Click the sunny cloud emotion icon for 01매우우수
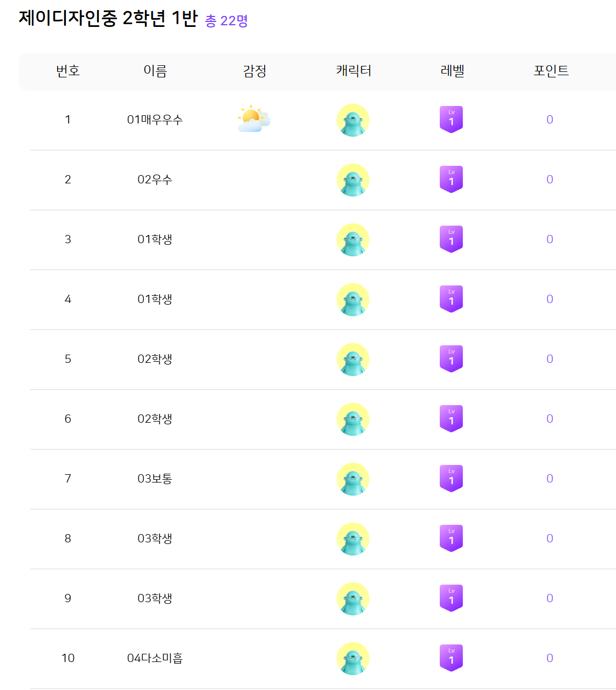Image resolution: width=616 pixels, height=690 pixels. pos(254,120)
